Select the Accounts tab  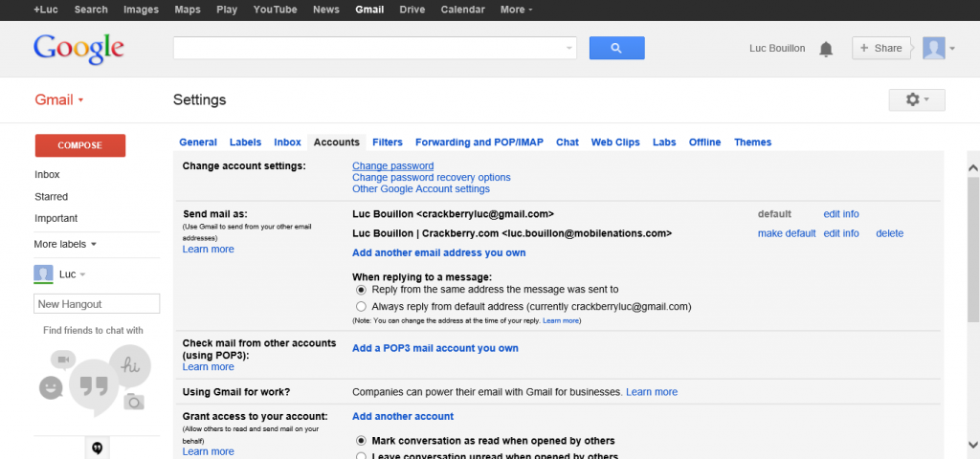[x=337, y=142]
